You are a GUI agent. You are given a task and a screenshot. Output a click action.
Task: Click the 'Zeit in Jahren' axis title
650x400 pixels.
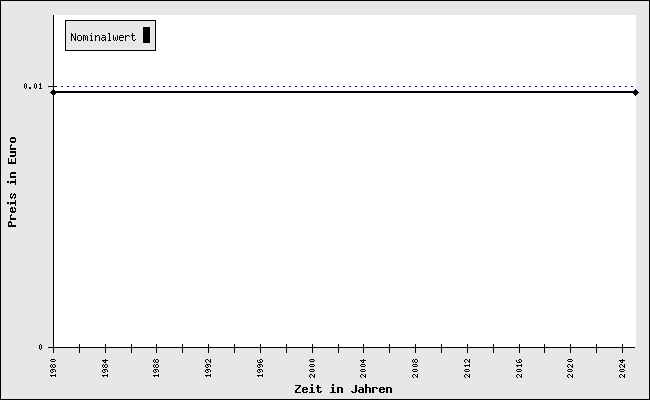point(343,389)
